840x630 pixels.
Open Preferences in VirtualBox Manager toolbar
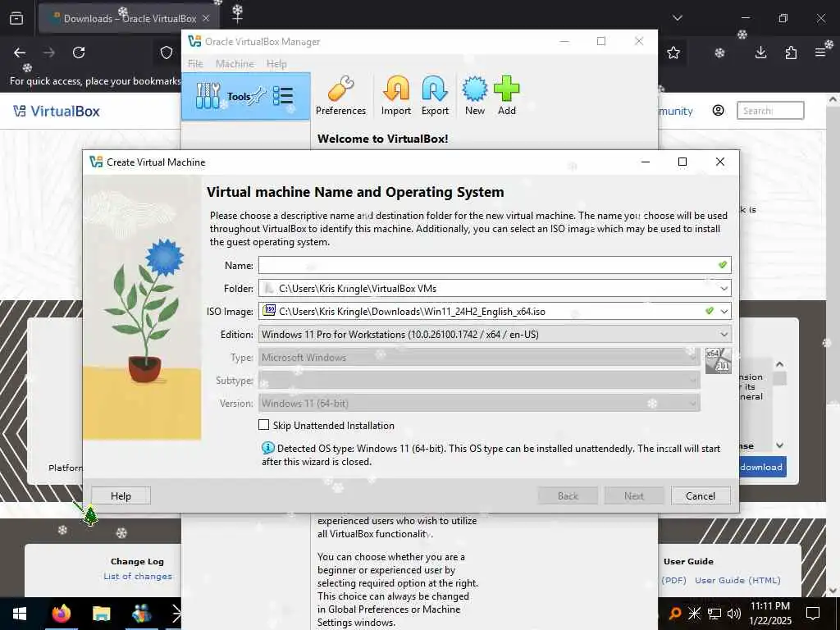(340, 96)
